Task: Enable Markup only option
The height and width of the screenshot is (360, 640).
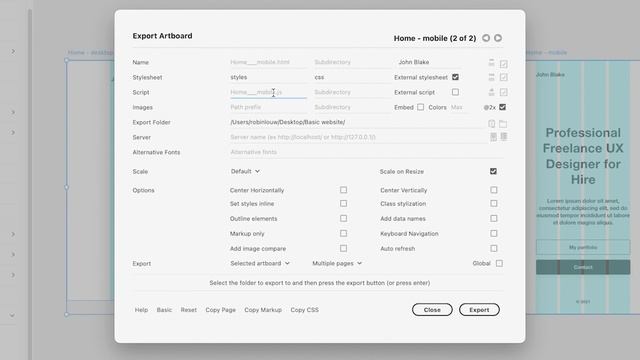Action: [343, 233]
